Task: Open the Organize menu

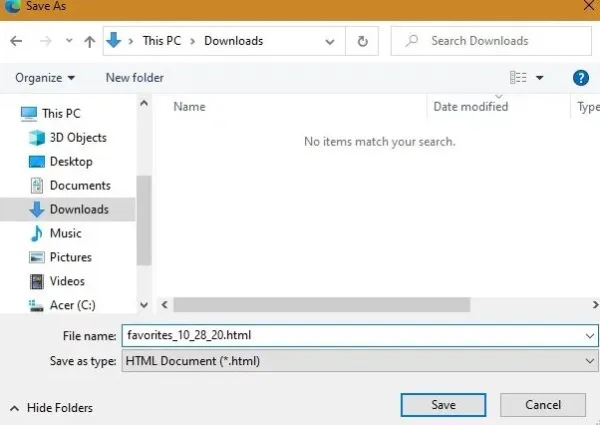Action: tap(45, 78)
